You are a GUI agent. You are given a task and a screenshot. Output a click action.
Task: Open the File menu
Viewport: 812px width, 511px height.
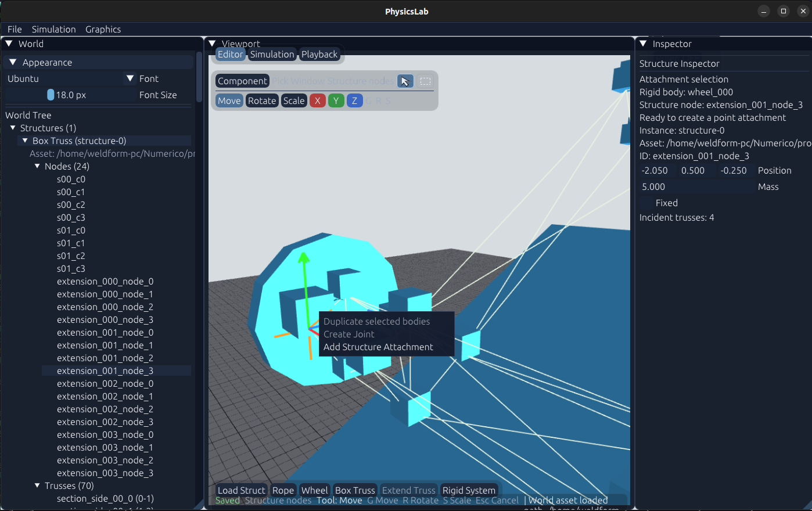(x=15, y=29)
